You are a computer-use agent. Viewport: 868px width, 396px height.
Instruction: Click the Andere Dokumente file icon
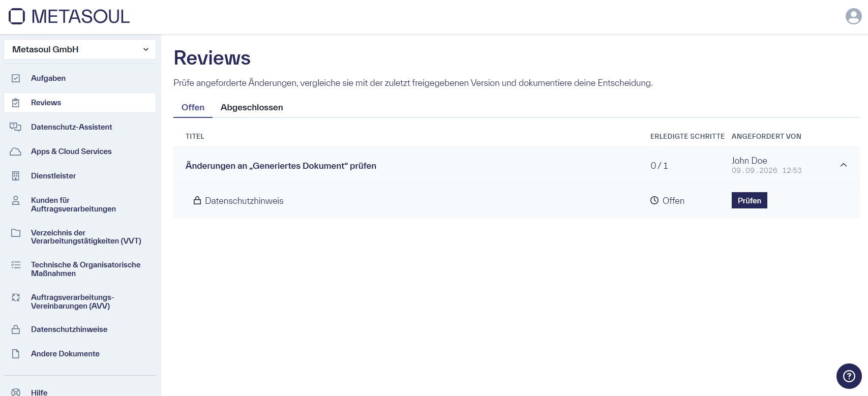pyautogui.click(x=16, y=354)
